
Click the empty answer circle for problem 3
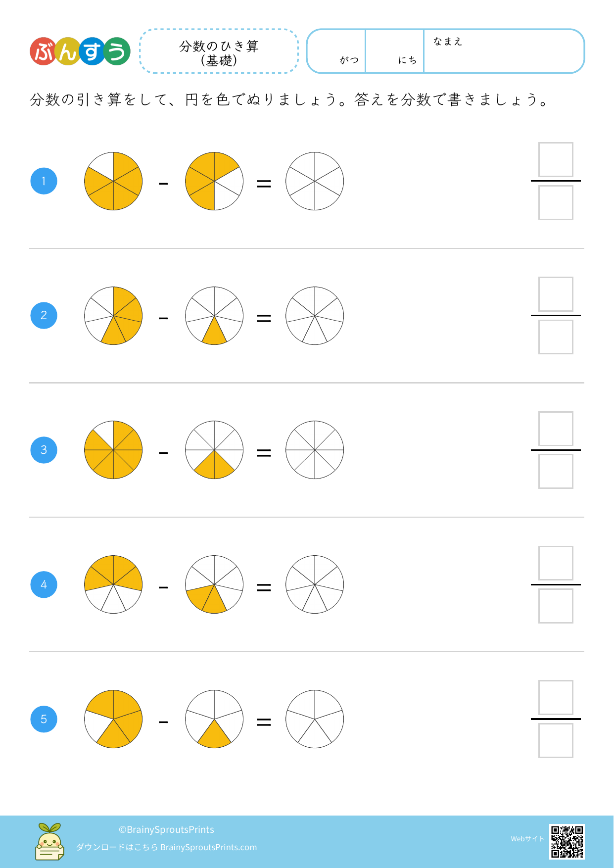315,450
